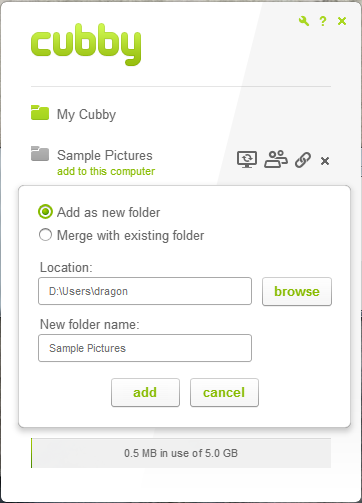362x503 pixels.
Task: Click the cubby logo
Action: [86, 44]
